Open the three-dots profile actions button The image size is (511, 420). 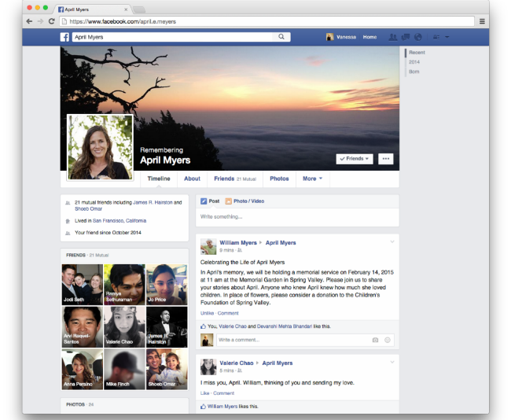[385, 159]
